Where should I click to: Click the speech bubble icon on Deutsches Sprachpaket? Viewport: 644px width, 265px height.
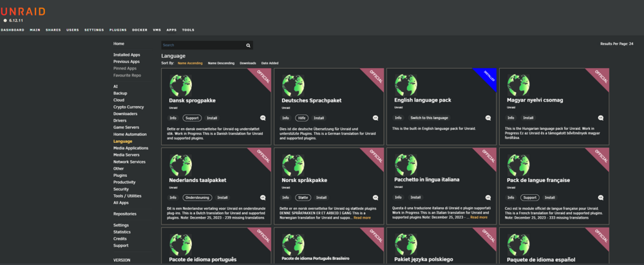375,118
